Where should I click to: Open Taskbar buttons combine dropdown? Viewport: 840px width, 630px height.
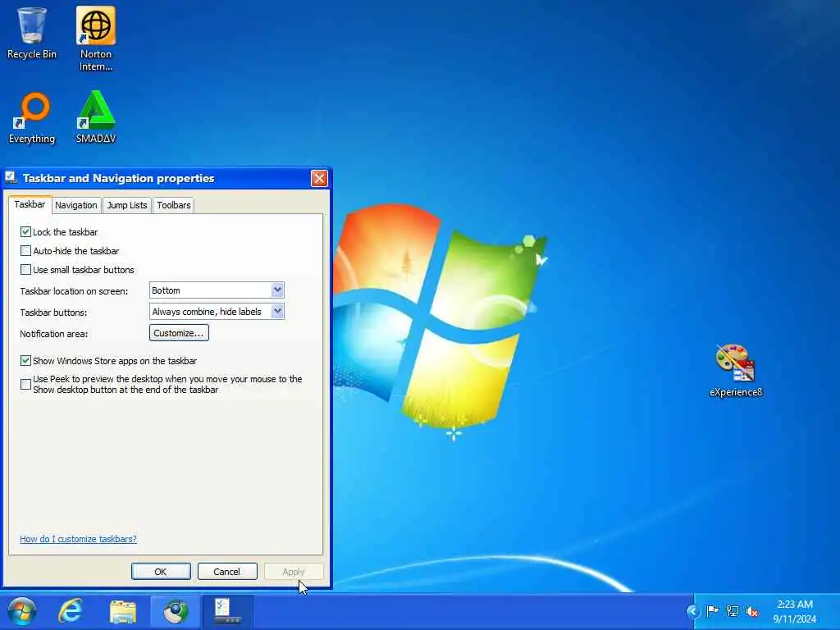[x=217, y=312]
